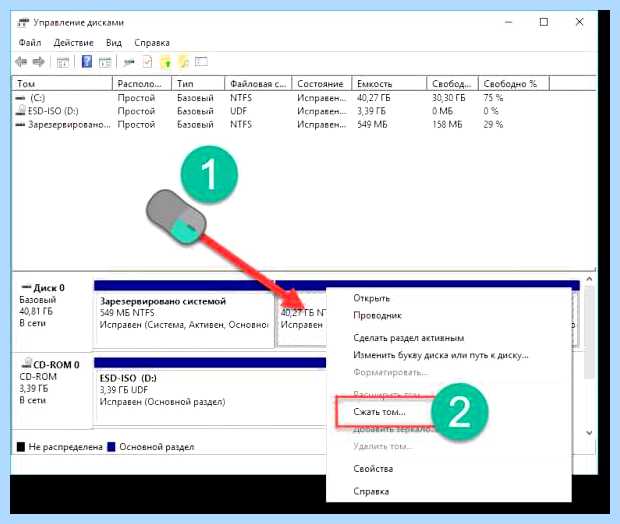Screen dimensions: 620x524
Task: Click the disk pane vertical scrollbar thumb
Action: click(589, 332)
